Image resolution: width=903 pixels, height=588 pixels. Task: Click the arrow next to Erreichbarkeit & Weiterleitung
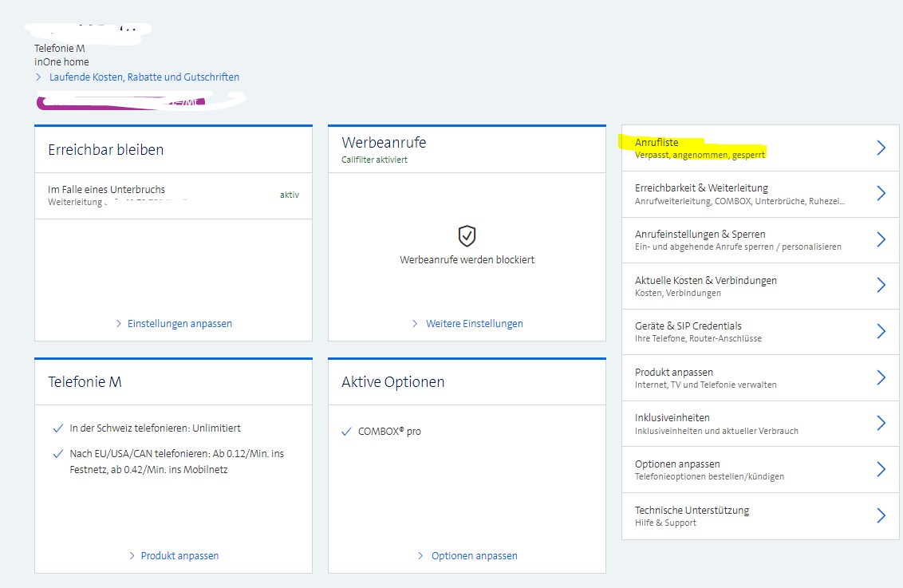point(881,194)
